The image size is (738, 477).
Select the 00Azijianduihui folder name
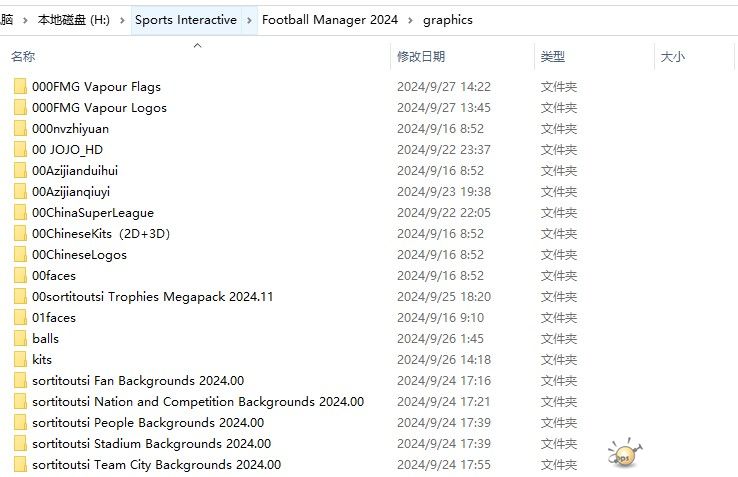[75, 170]
